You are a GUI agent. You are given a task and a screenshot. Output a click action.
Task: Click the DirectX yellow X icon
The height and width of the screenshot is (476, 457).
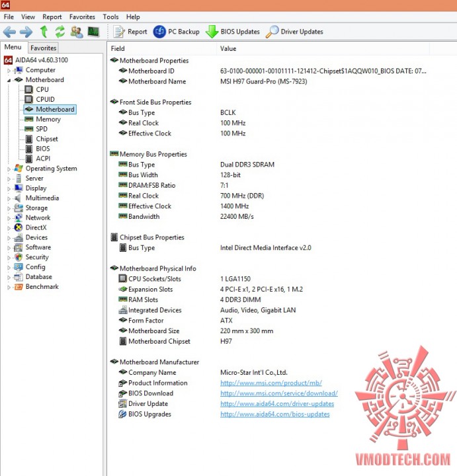click(19, 227)
